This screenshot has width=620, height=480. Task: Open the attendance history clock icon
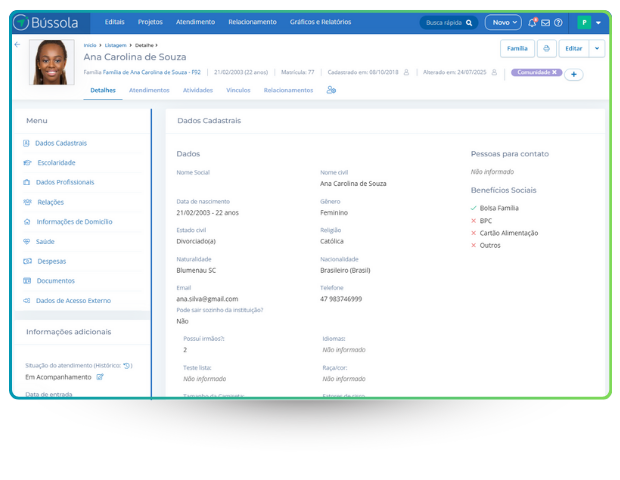(x=127, y=366)
